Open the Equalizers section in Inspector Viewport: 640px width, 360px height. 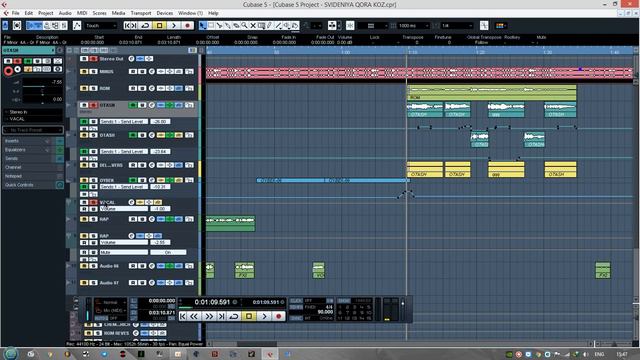33,150
